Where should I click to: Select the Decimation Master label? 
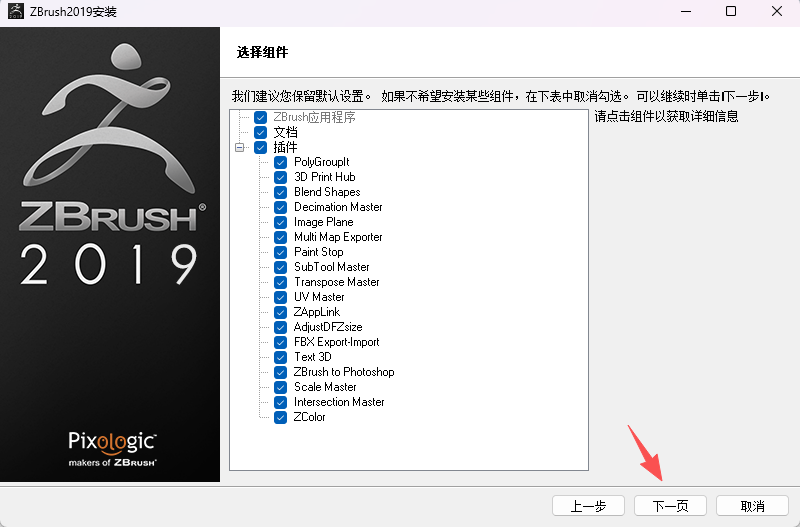(x=338, y=207)
